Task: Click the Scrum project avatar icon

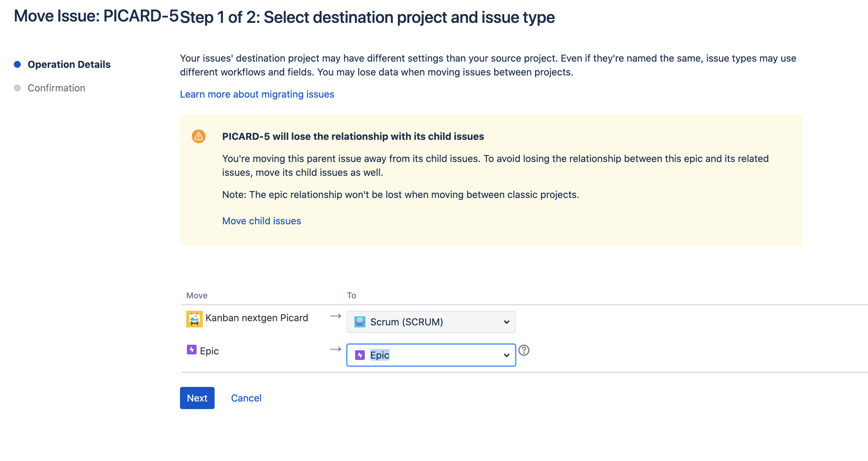Action: 360,322
